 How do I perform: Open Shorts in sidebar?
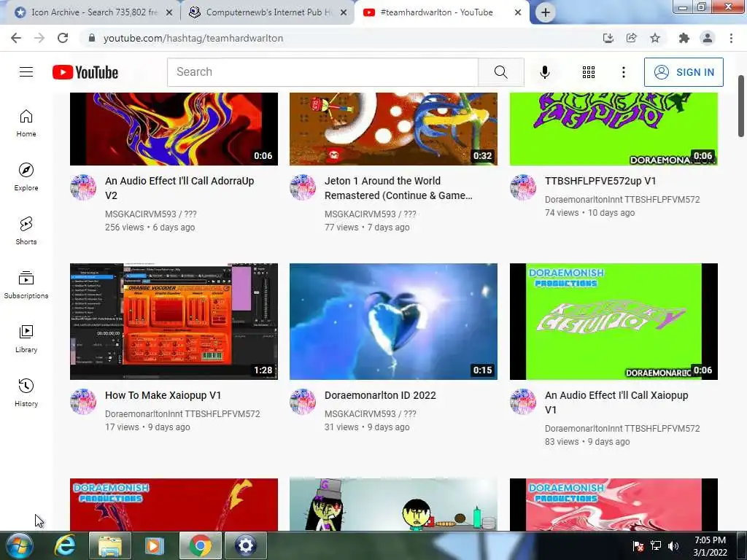pos(26,231)
